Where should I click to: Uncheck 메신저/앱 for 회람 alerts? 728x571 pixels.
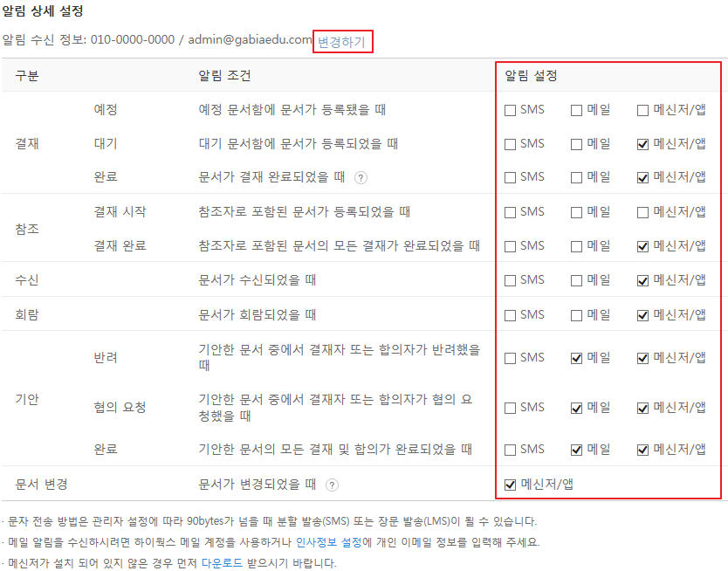(643, 314)
